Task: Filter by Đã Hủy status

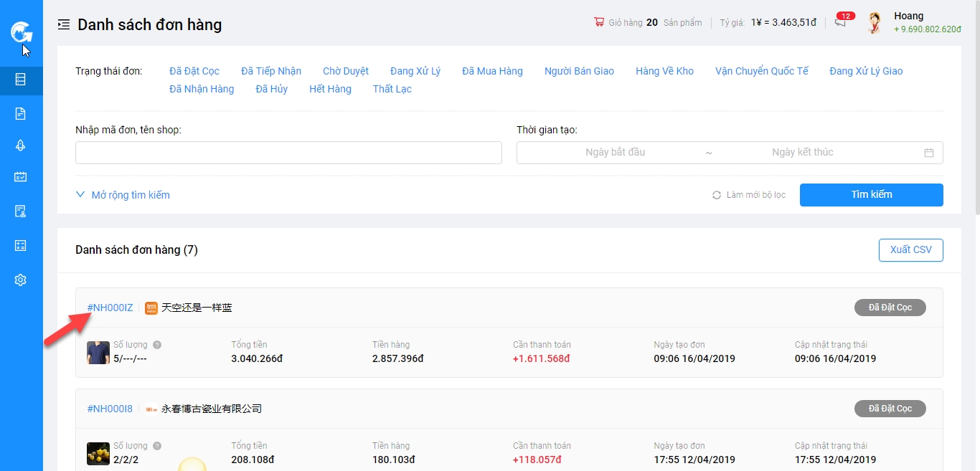Action: click(271, 89)
